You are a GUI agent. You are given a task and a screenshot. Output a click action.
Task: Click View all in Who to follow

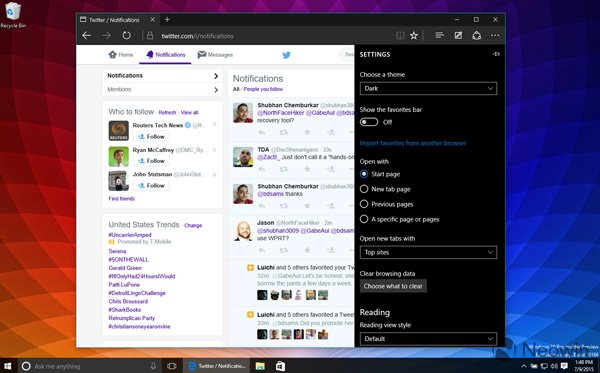(x=189, y=112)
